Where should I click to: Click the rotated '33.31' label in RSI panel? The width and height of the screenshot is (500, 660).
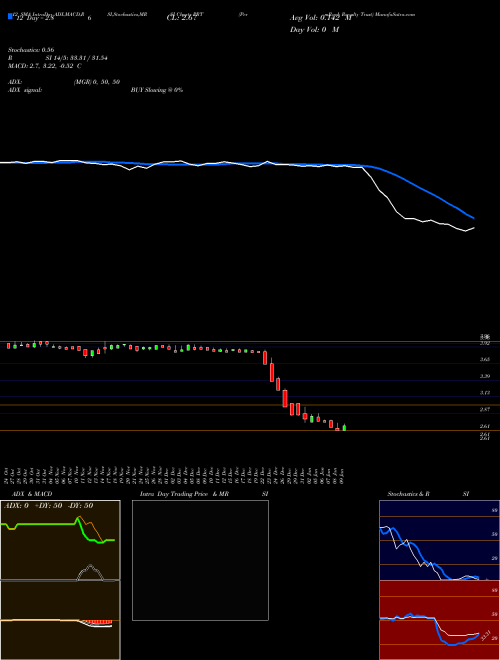(486, 635)
